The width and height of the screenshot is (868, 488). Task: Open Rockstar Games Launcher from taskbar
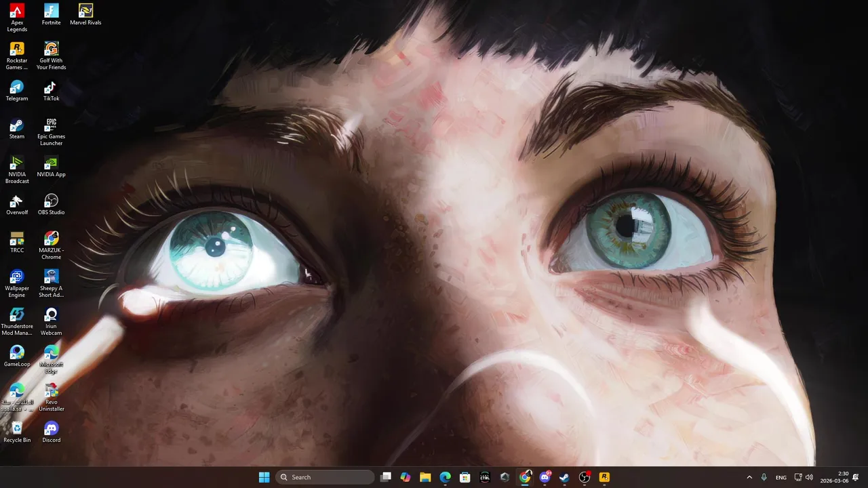click(x=604, y=477)
